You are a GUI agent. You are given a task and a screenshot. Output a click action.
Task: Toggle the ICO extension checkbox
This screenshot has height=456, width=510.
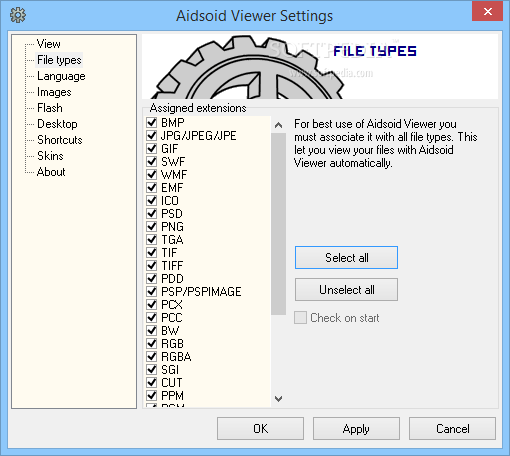tap(152, 200)
